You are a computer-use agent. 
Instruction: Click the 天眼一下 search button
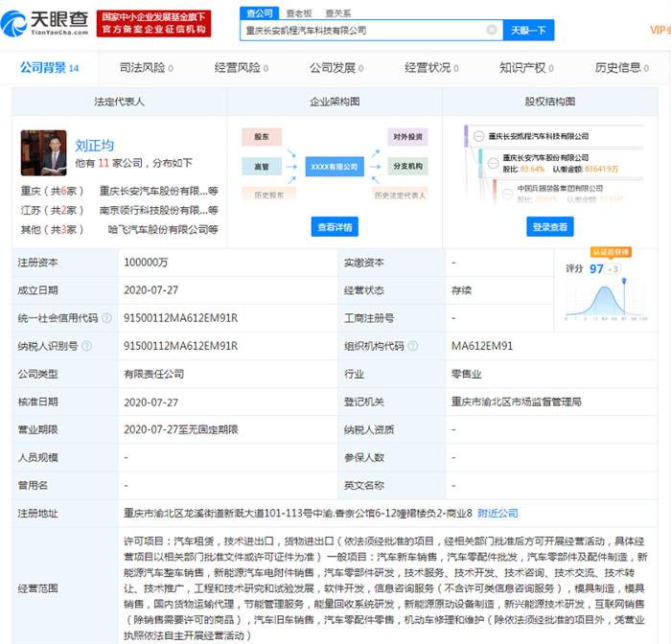528,30
